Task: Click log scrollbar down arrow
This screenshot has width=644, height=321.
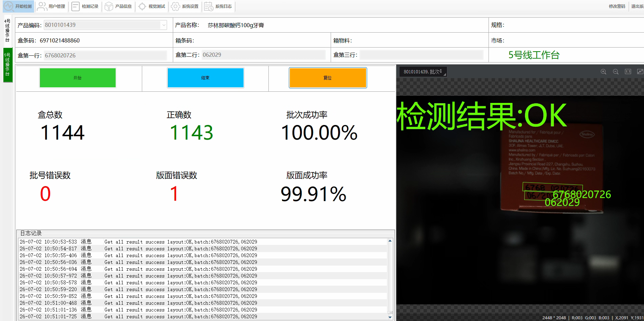Action: 390,317
